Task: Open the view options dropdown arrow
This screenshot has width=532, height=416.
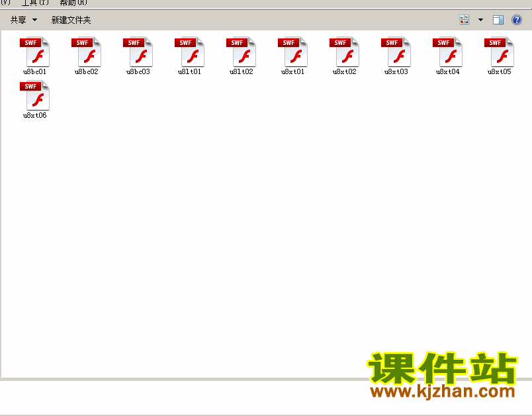Action: [480, 20]
